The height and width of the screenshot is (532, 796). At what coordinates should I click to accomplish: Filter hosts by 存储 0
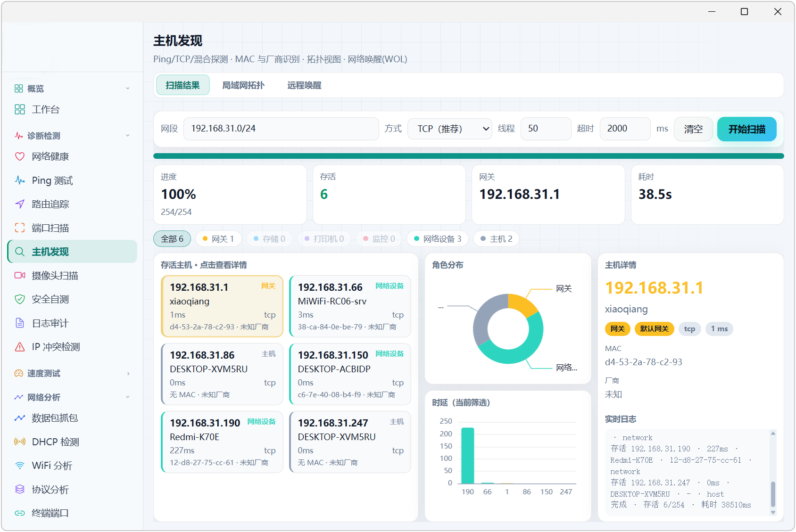tap(269, 239)
